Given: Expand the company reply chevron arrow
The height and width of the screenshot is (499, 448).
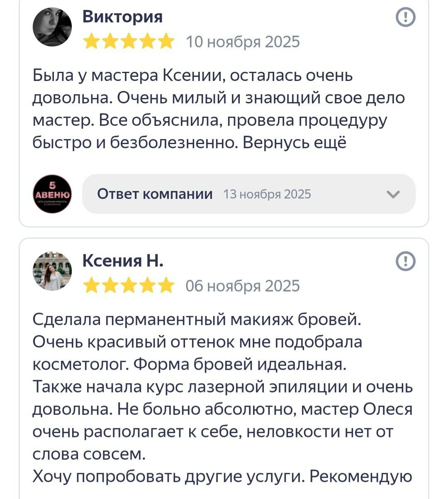Looking at the screenshot, I should (x=393, y=194).
